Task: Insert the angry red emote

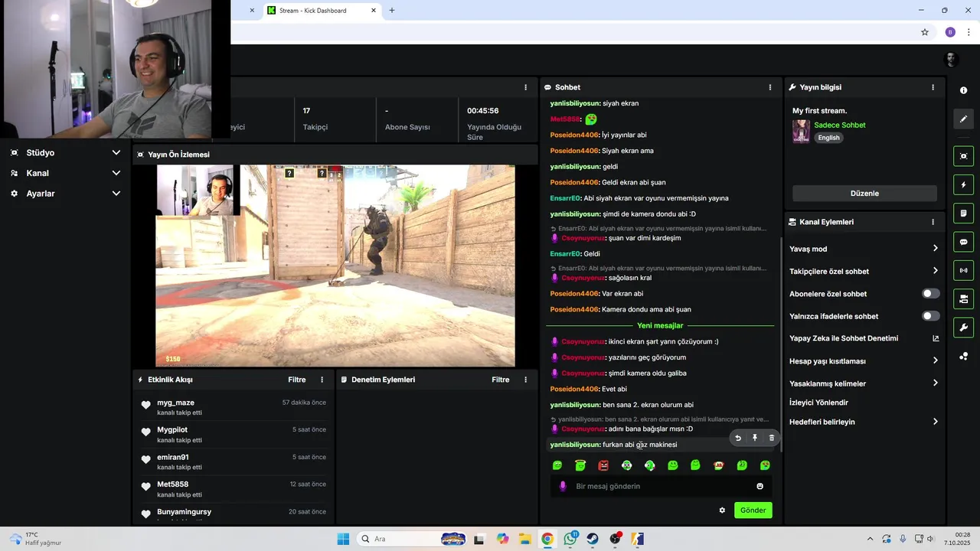Action: (x=603, y=465)
